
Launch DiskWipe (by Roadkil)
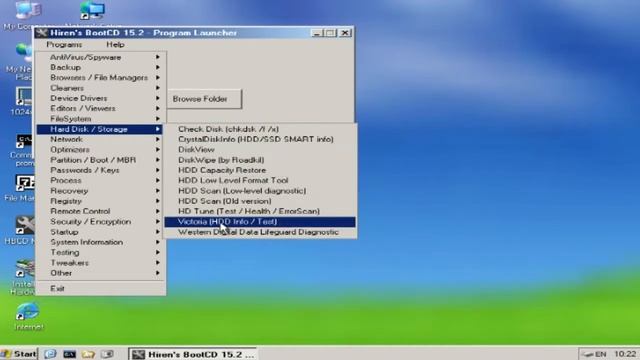[x=260, y=160]
